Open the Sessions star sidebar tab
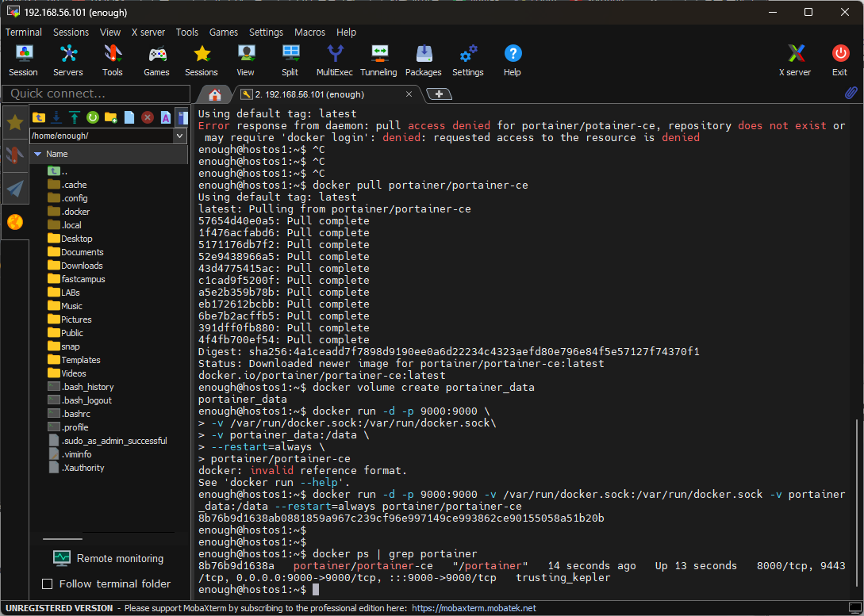 (15, 122)
